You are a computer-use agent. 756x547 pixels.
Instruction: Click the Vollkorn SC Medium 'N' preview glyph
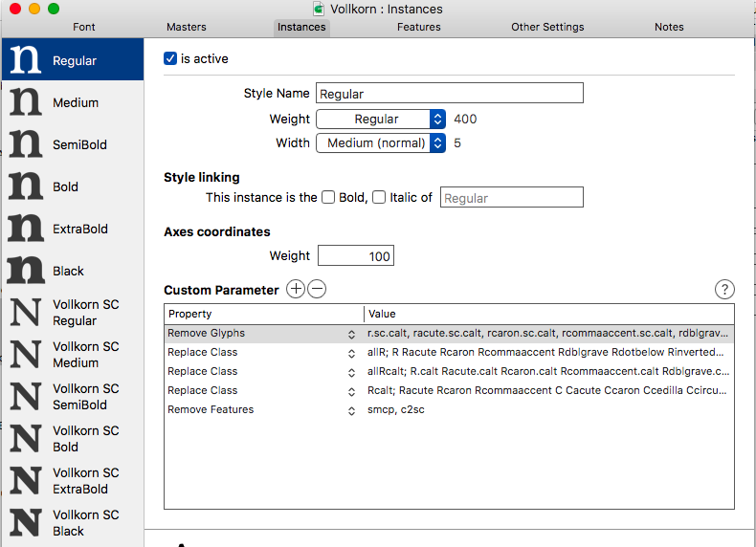pyautogui.click(x=25, y=354)
